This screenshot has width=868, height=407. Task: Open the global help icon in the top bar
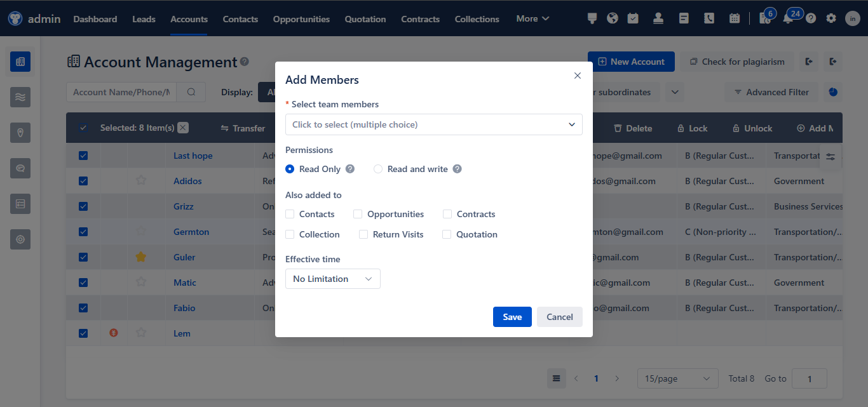pos(811,18)
